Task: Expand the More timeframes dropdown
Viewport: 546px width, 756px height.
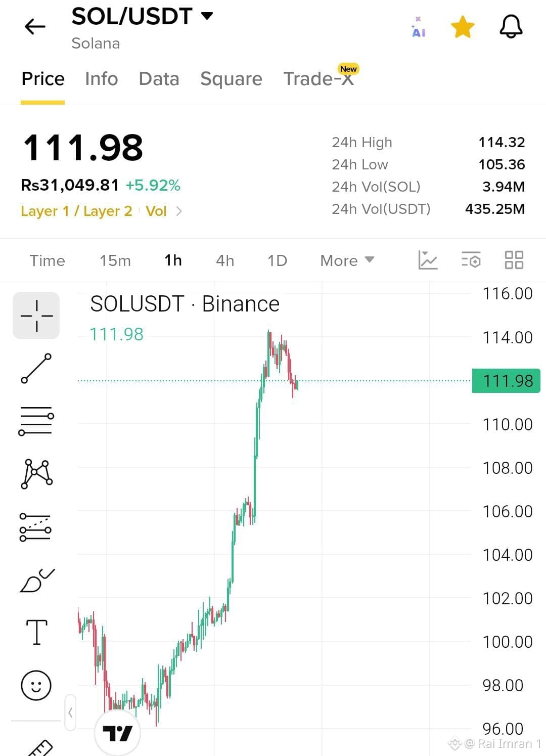Action: tap(347, 260)
